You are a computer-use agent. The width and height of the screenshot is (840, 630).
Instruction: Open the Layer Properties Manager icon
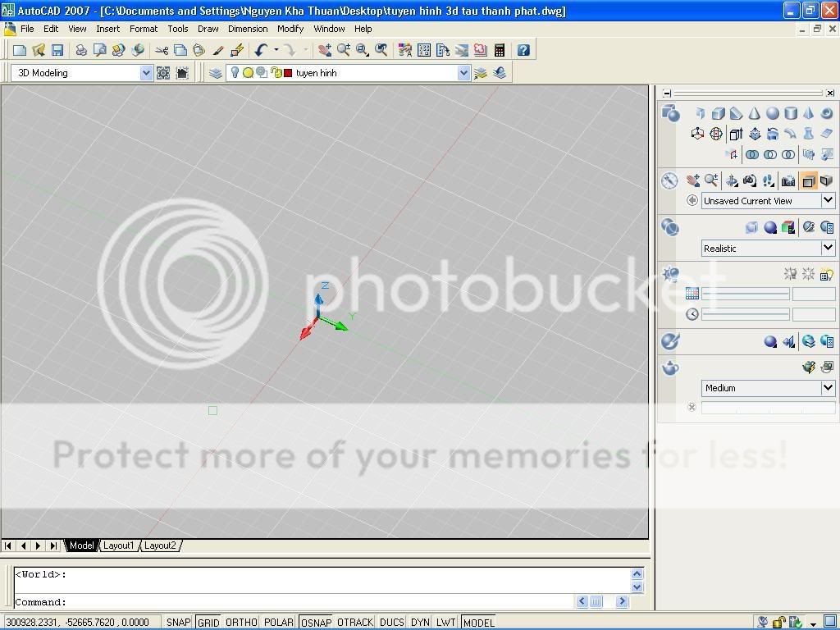point(216,73)
